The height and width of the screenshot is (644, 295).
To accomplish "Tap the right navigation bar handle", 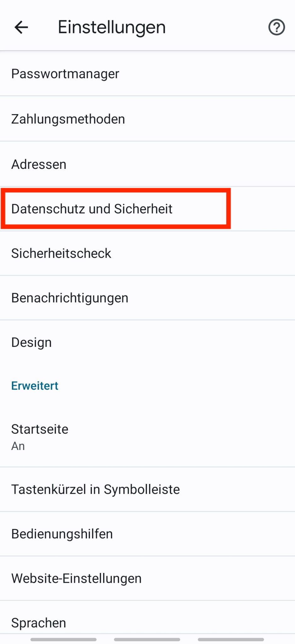I will (232, 639).
